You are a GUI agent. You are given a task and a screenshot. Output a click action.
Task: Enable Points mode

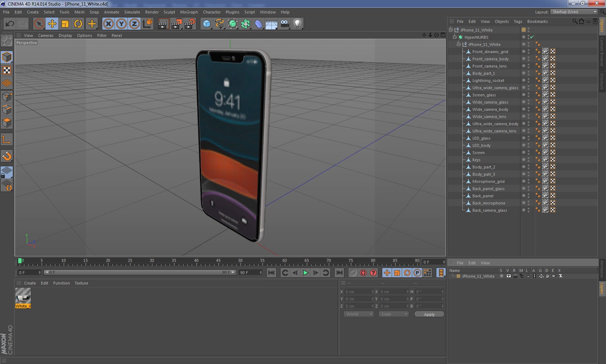pyautogui.click(x=7, y=97)
